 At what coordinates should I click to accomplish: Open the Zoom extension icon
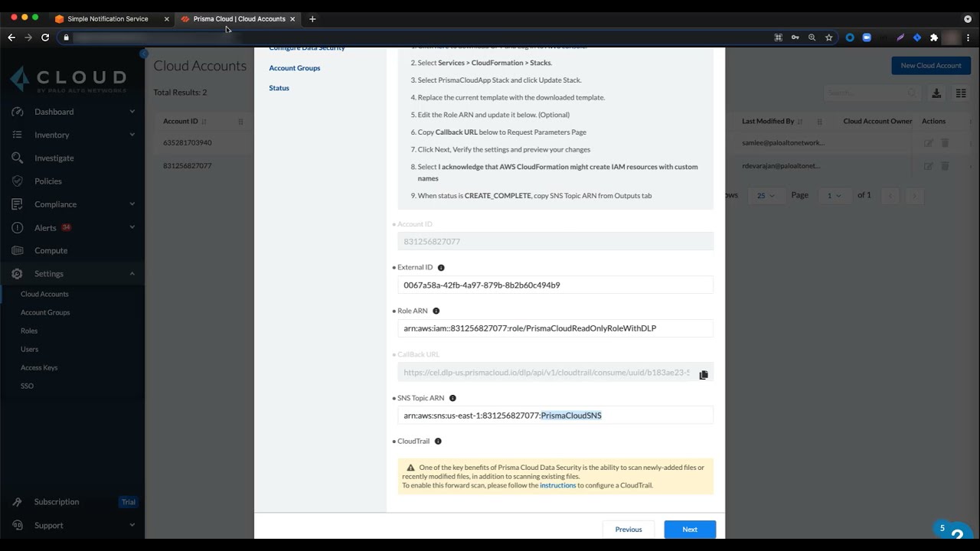pyautogui.click(x=867, y=37)
